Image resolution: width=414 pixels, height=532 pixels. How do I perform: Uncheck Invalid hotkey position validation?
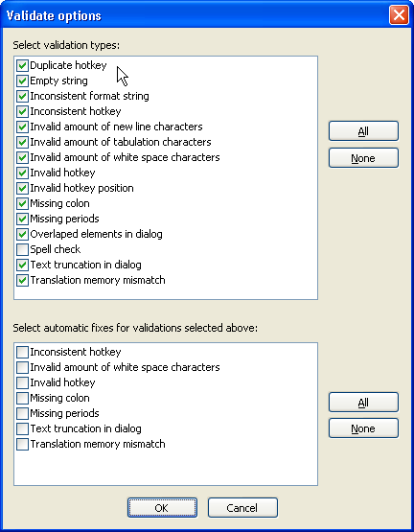22,188
